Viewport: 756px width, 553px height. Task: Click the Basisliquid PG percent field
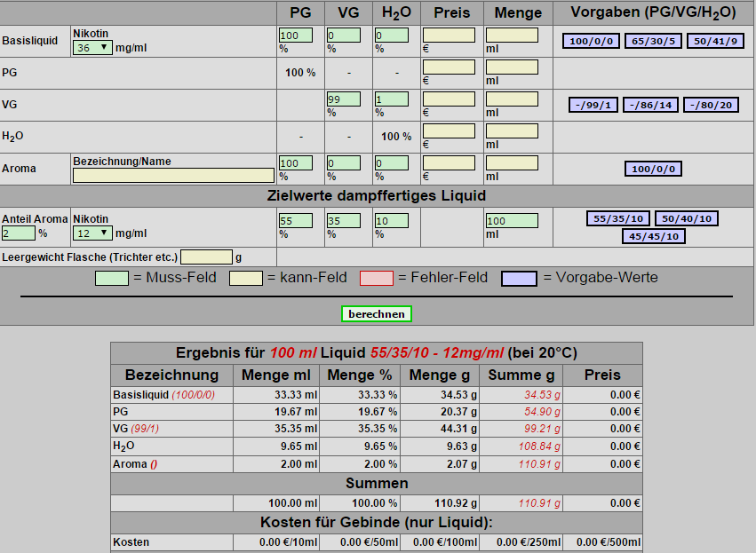pyautogui.click(x=296, y=36)
